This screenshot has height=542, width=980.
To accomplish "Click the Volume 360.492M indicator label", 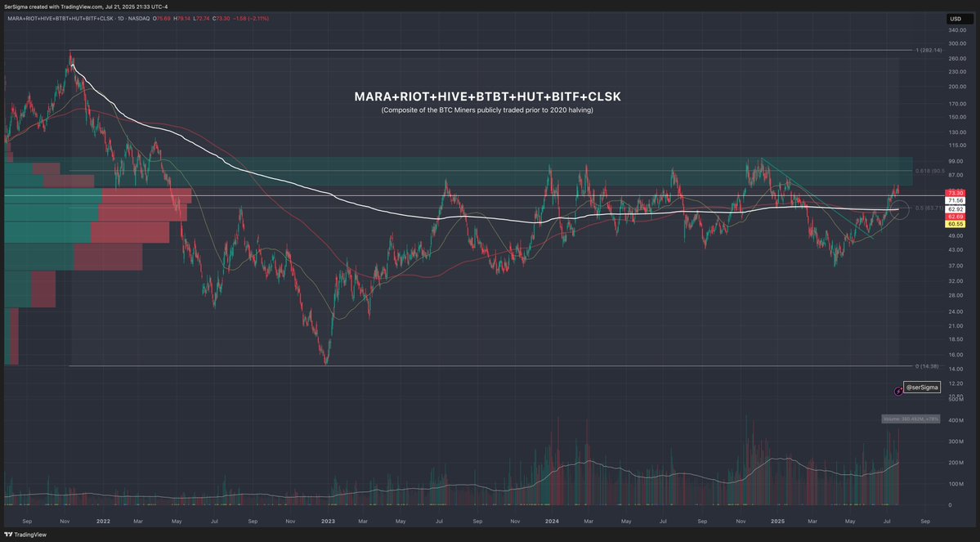I will click(911, 419).
